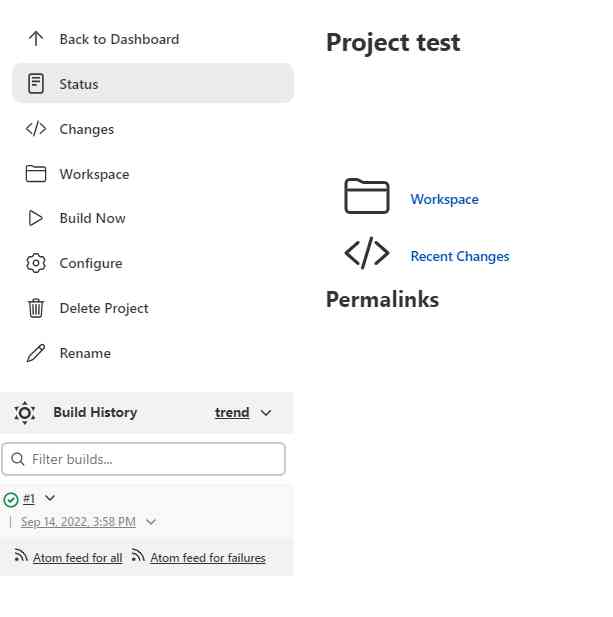Click the Build History sun icon
Screen dimensions: 613x617
(x=25, y=413)
